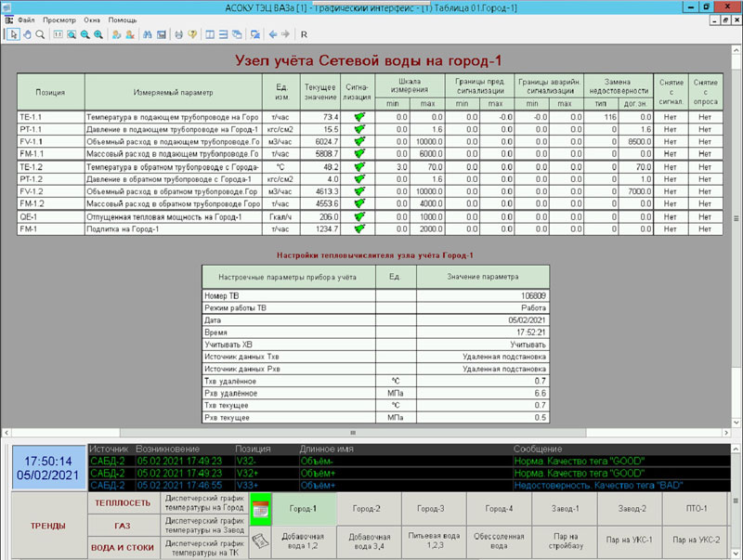The width and height of the screenshot is (743, 560).
Task: Click the user logout icon
Action: (130, 34)
